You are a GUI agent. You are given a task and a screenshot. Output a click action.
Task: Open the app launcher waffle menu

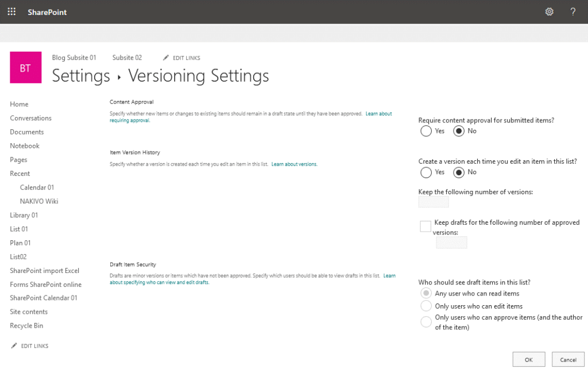pyautogui.click(x=11, y=11)
